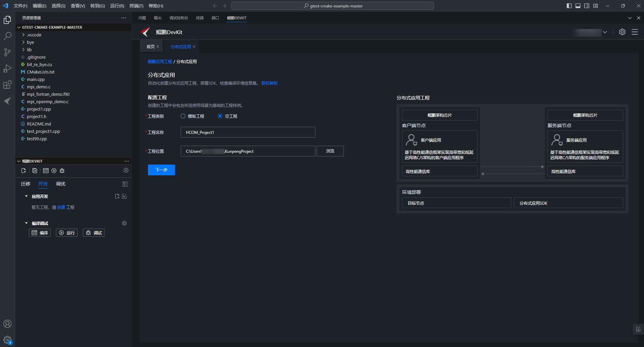Click import icon in 应用开发 row
The height and width of the screenshot is (347, 644).
124,196
